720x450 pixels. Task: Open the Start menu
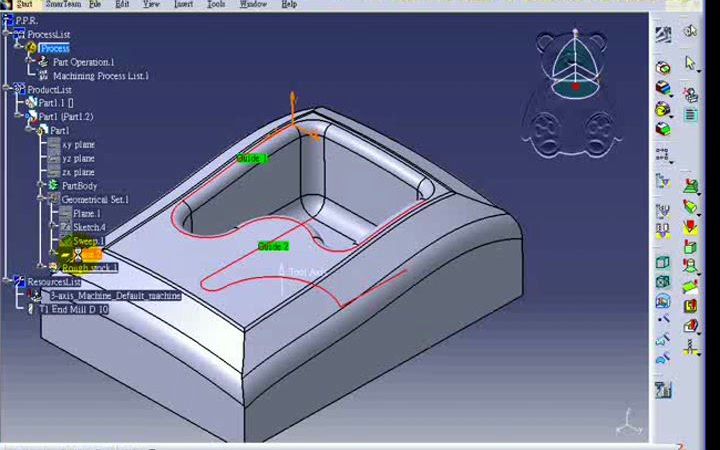point(24,4)
